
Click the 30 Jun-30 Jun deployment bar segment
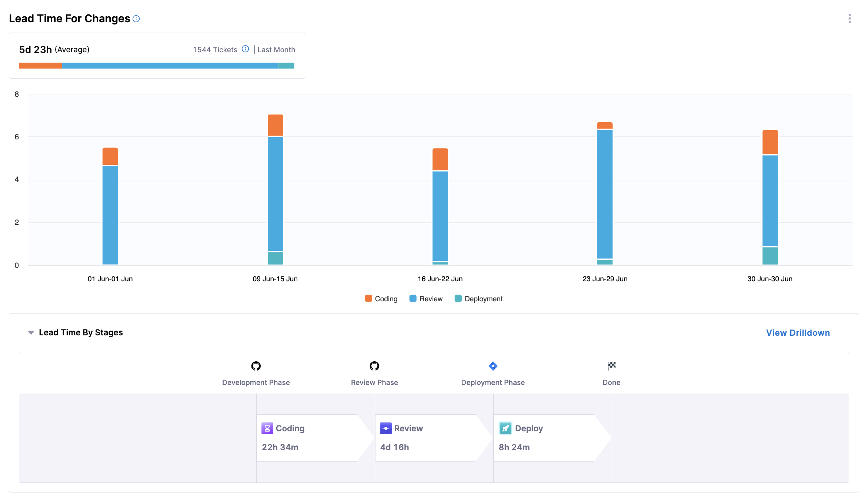(x=770, y=256)
